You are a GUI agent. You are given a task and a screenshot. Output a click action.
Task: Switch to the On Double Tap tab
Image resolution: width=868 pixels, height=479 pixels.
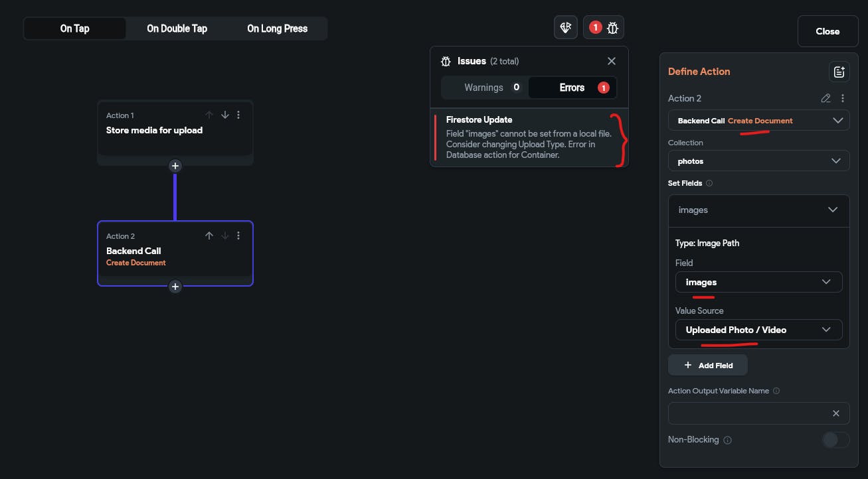tap(177, 29)
